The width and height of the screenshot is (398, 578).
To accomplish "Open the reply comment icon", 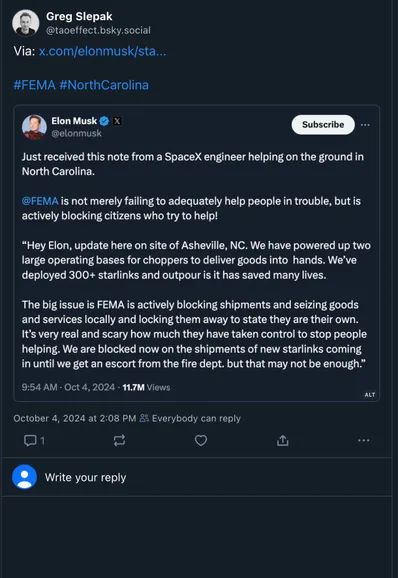I will [x=30, y=440].
